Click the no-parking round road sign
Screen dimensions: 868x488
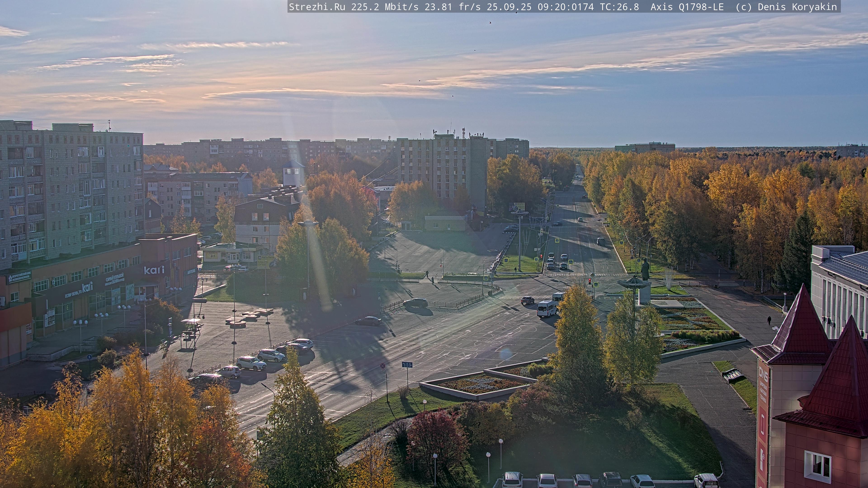(382, 366)
